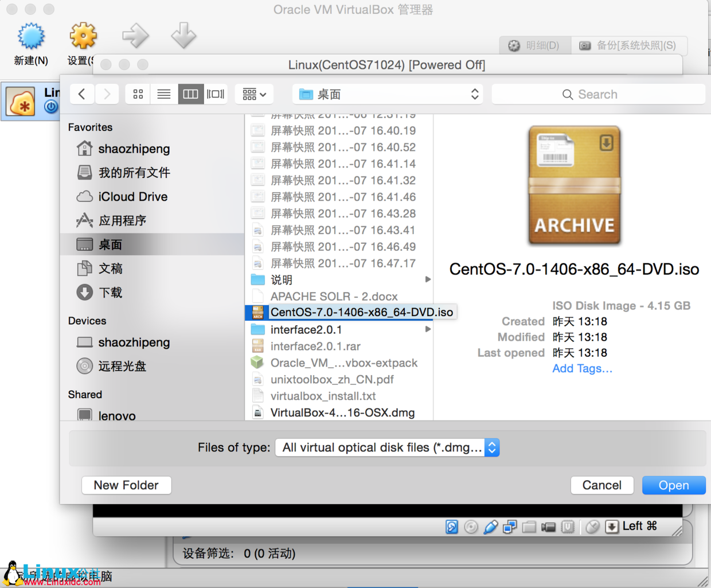Click the CPU chip status icon in VM window
Image resolution: width=711 pixels, height=588 pixels.
(568, 527)
